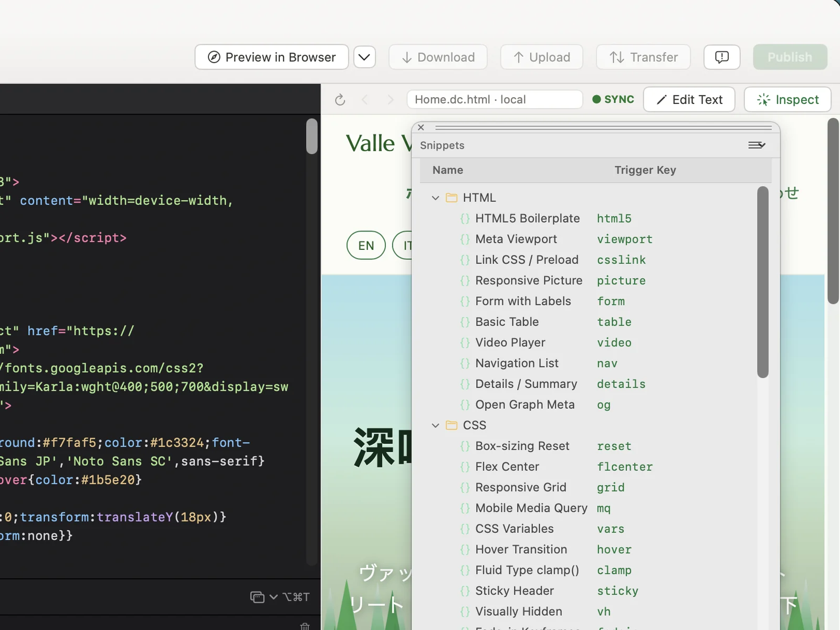The height and width of the screenshot is (630, 840).
Task: Reload the preview with refresh icon
Action: (x=340, y=100)
